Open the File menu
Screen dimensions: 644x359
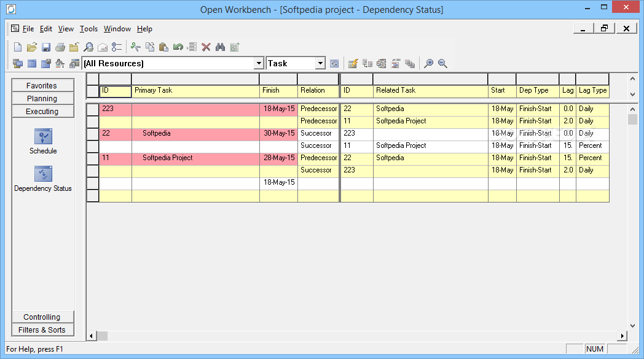pyautogui.click(x=28, y=29)
